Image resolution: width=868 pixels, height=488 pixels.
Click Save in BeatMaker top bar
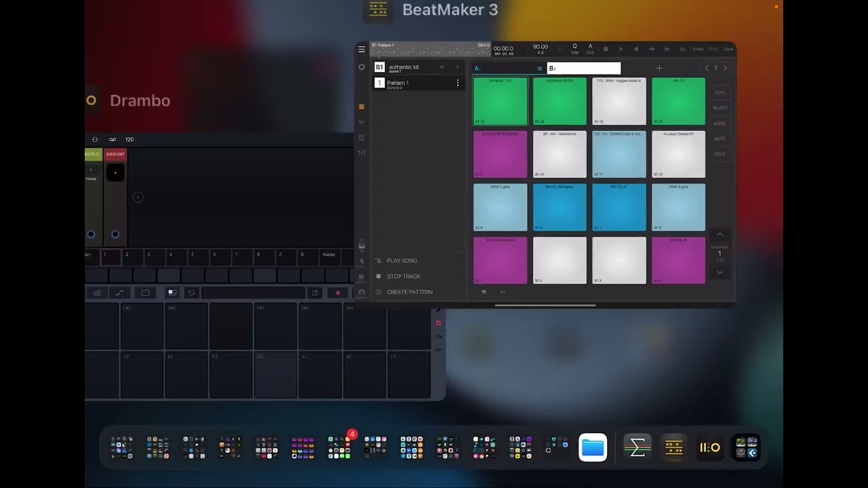coord(728,49)
